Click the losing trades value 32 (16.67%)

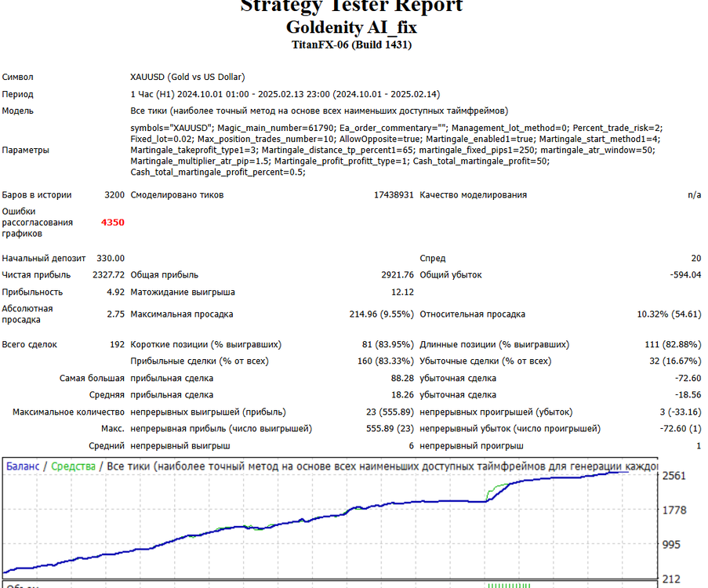coord(675,361)
